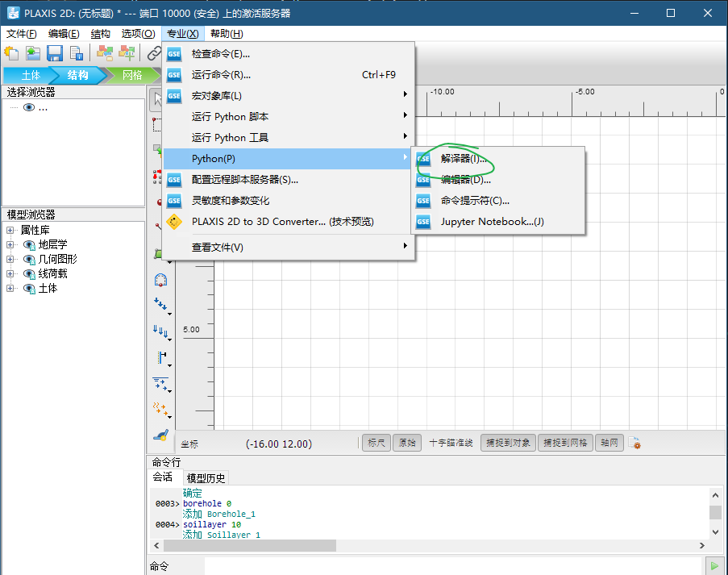Click the toolbar icon right of project properties

[x=105, y=53]
